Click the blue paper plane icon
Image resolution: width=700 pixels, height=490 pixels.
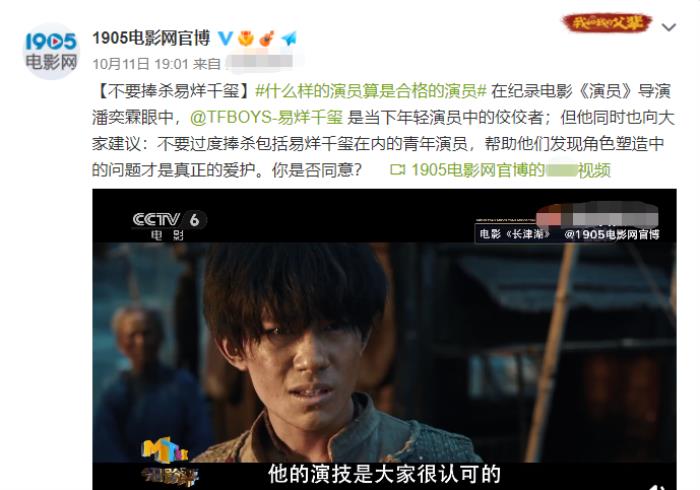[x=289, y=38]
